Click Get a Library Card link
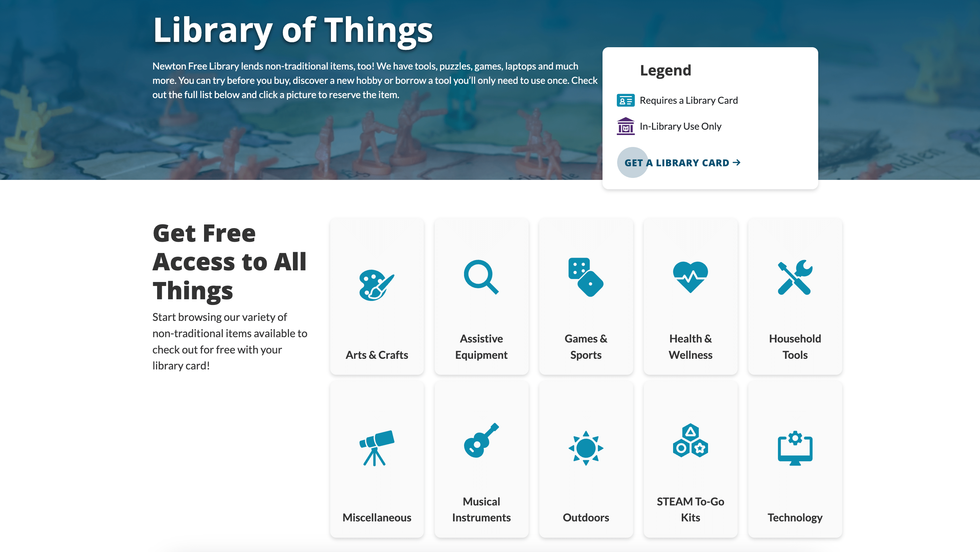Image resolution: width=980 pixels, height=552 pixels. click(x=677, y=163)
